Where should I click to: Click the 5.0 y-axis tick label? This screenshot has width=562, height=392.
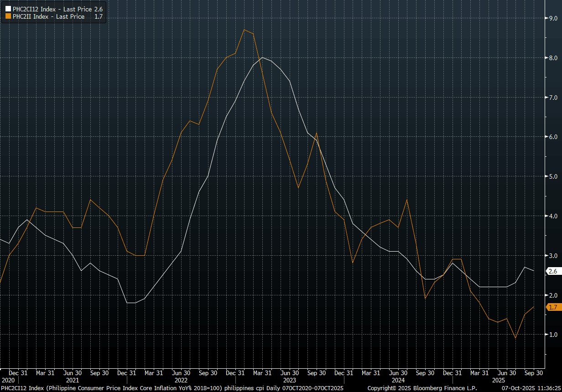point(553,176)
